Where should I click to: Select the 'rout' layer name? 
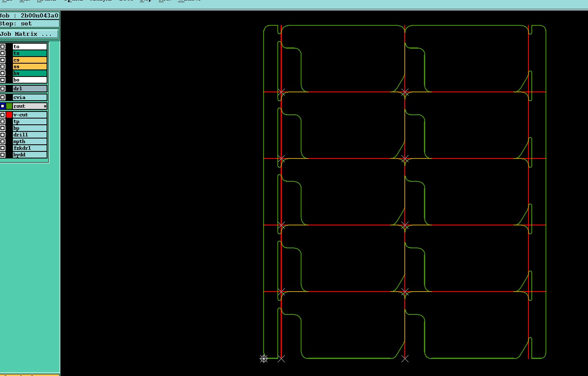pyautogui.click(x=30, y=106)
